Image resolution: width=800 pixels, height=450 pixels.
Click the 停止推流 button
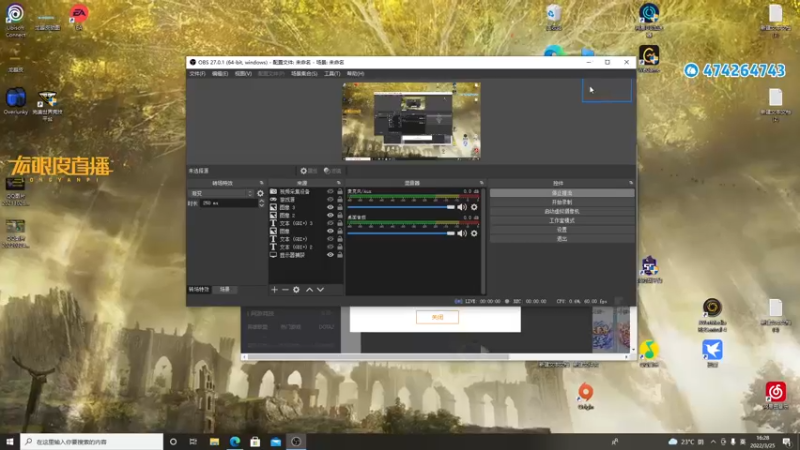click(x=562, y=193)
